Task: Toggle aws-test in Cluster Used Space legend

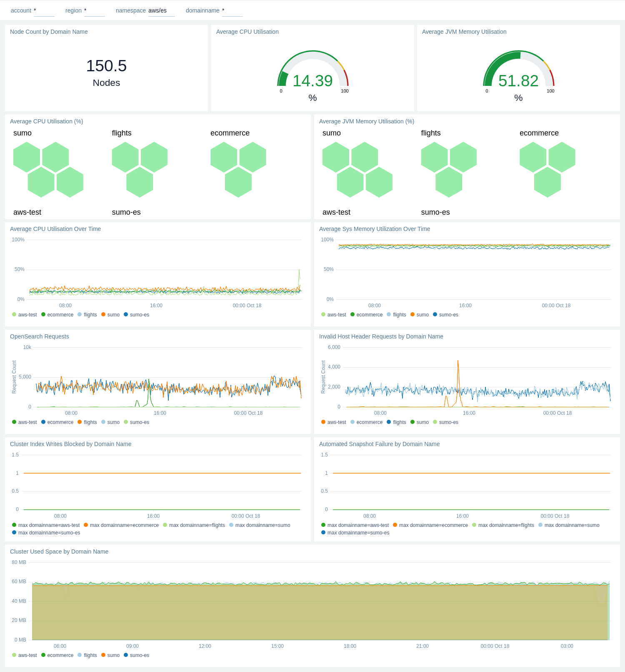Action: coord(25,655)
